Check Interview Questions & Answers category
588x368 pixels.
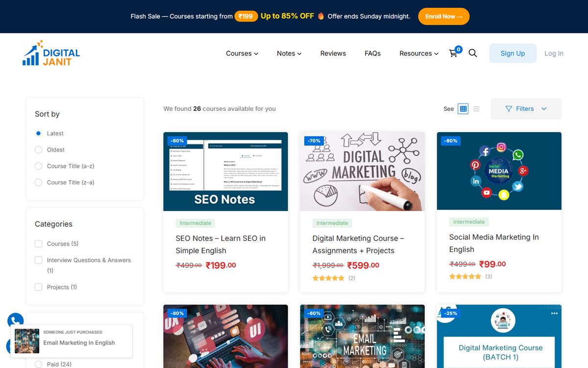coord(39,260)
